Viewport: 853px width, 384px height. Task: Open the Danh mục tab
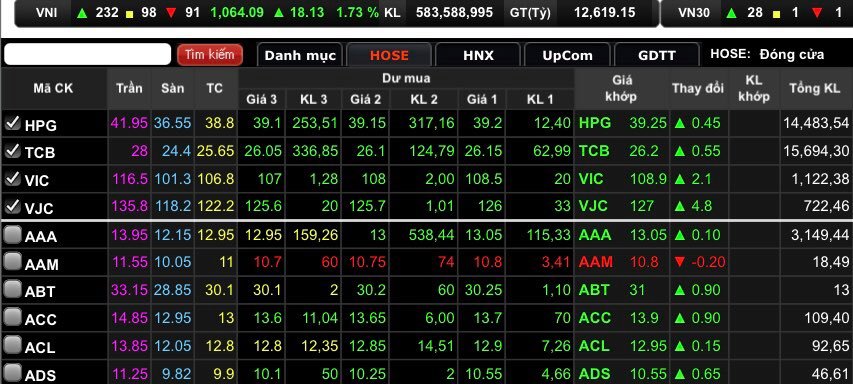[300, 55]
